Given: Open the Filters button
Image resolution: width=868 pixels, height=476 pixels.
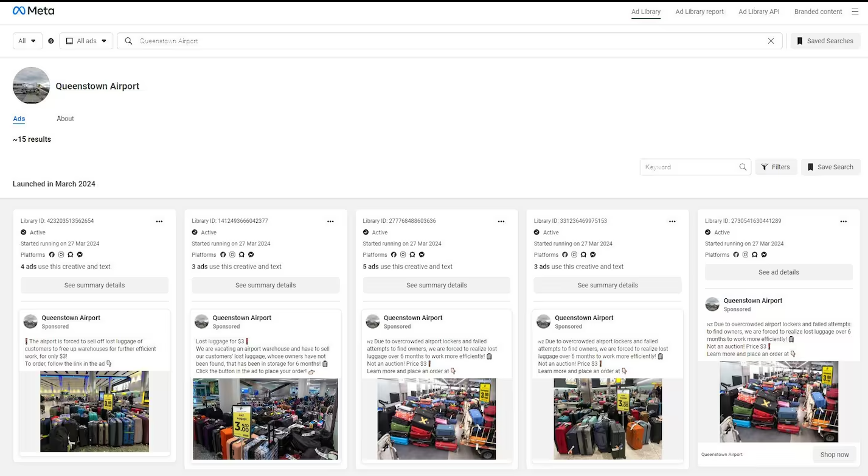Looking at the screenshot, I should pos(776,167).
